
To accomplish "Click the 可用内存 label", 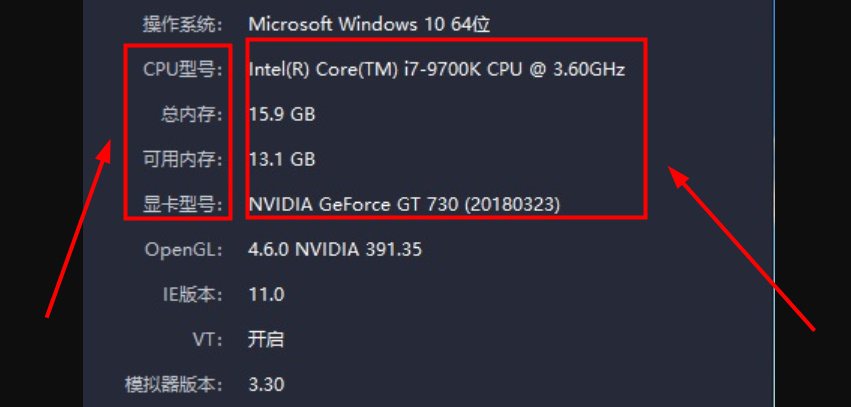I will pyautogui.click(x=181, y=159).
